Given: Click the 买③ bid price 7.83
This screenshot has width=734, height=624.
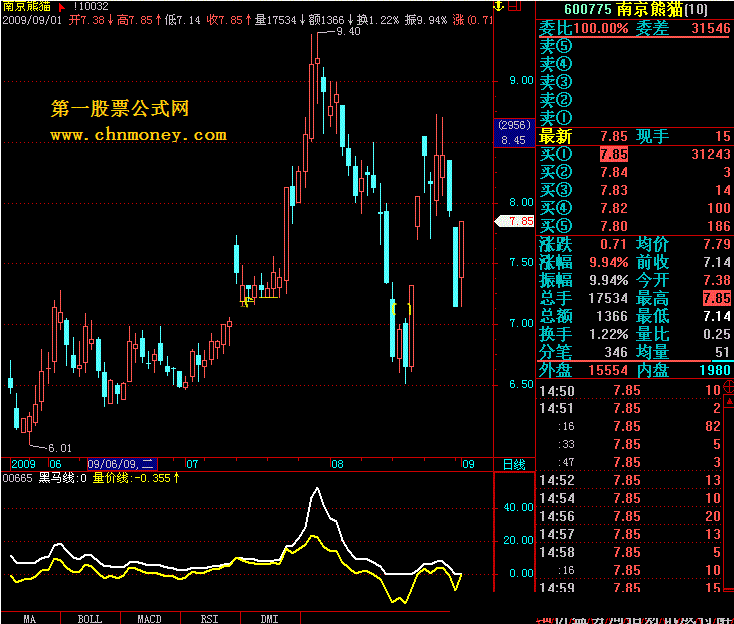Looking at the screenshot, I should [614, 190].
